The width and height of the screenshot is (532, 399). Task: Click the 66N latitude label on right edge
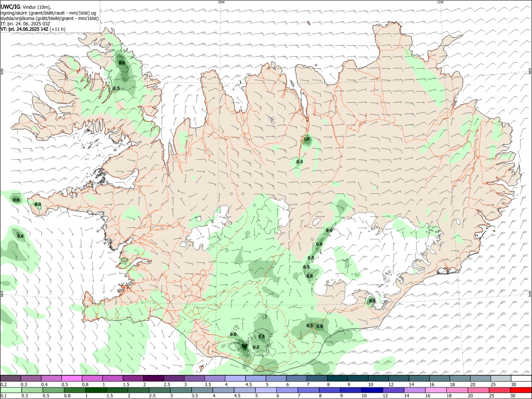[530, 72]
